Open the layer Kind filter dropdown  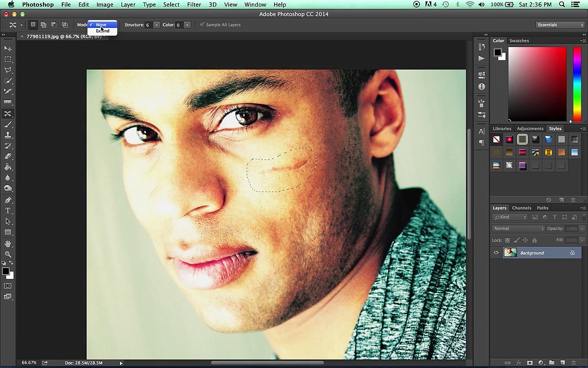point(510,217)
